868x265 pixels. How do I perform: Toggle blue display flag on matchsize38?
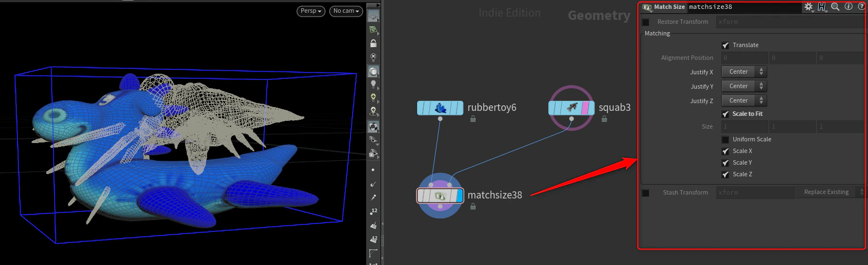pos(459,196)
